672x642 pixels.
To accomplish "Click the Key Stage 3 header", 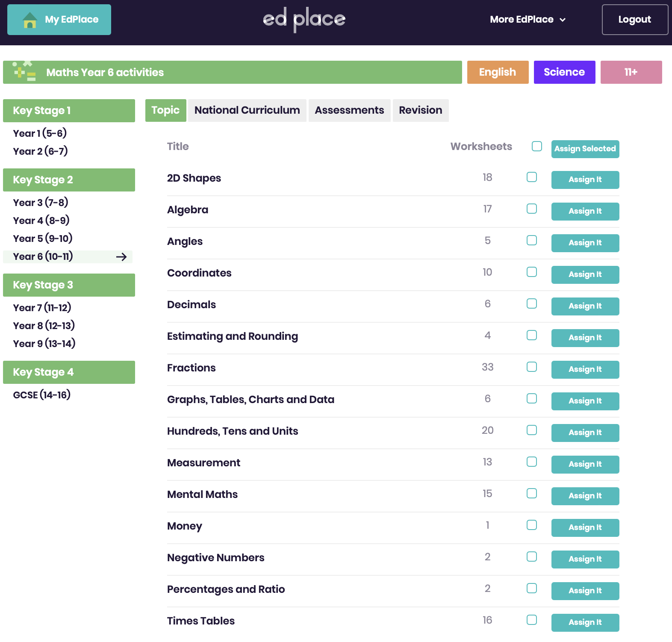I will coord(69,285).
